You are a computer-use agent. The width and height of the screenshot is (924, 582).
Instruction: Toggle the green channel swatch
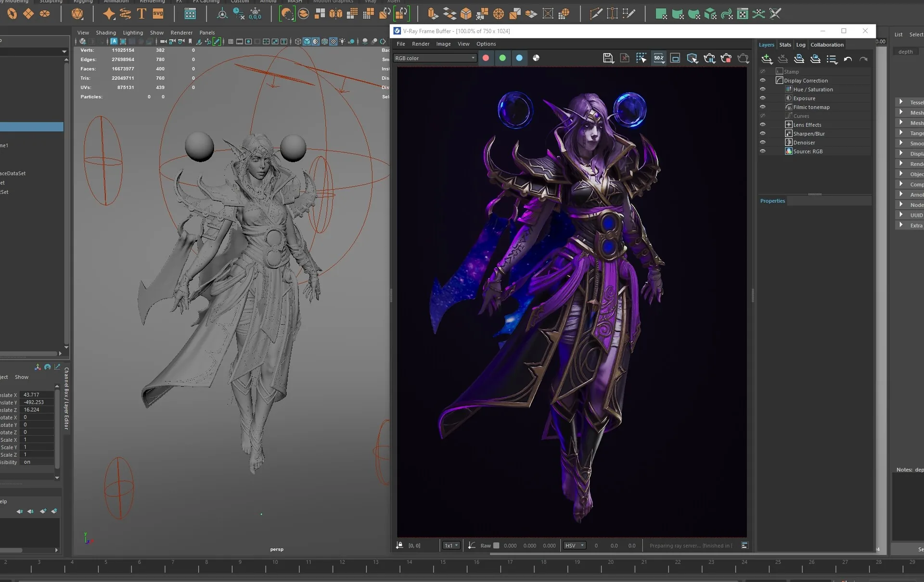(x=502, y=58)
